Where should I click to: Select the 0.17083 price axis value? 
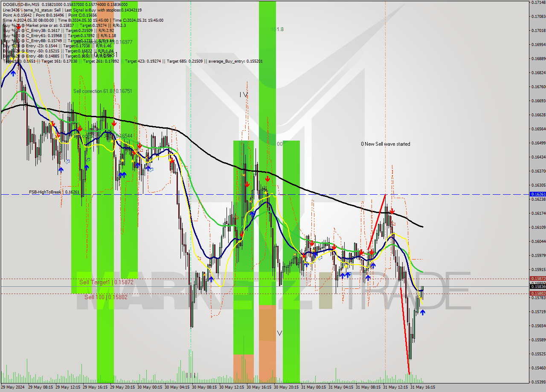[538, 17]
